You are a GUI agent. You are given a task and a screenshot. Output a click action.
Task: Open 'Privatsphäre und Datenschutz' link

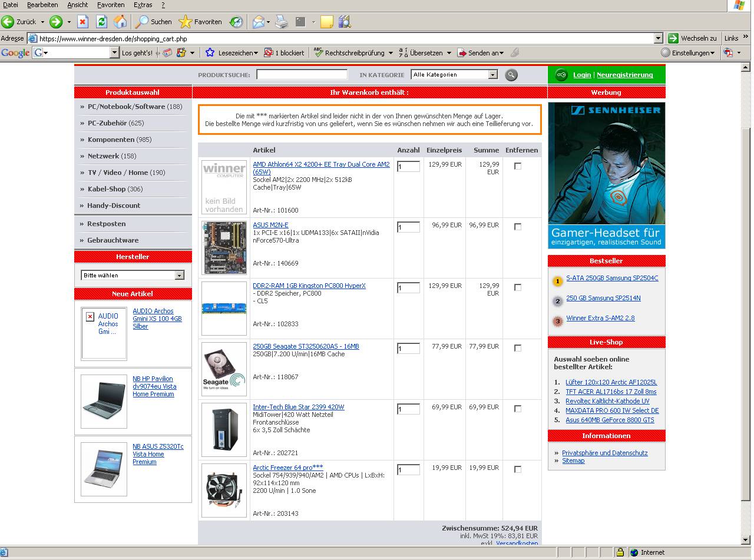(605, 453)
